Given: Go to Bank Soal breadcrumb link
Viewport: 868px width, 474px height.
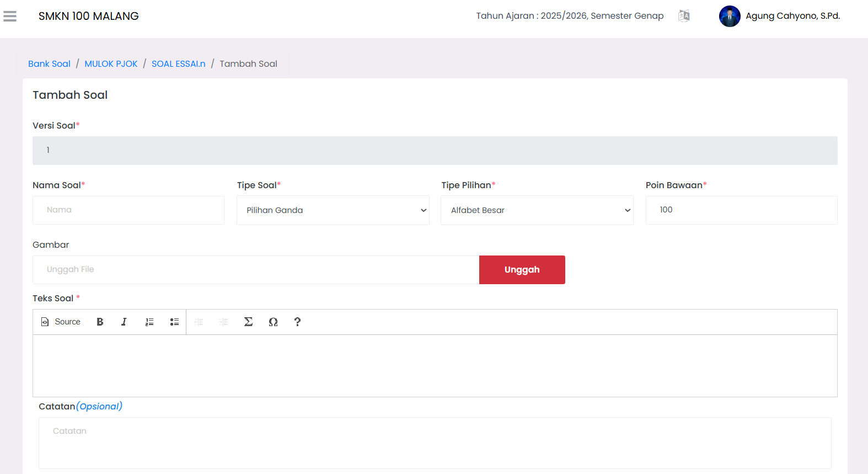Looking at the screenshot, I should [x=49, y=64].
